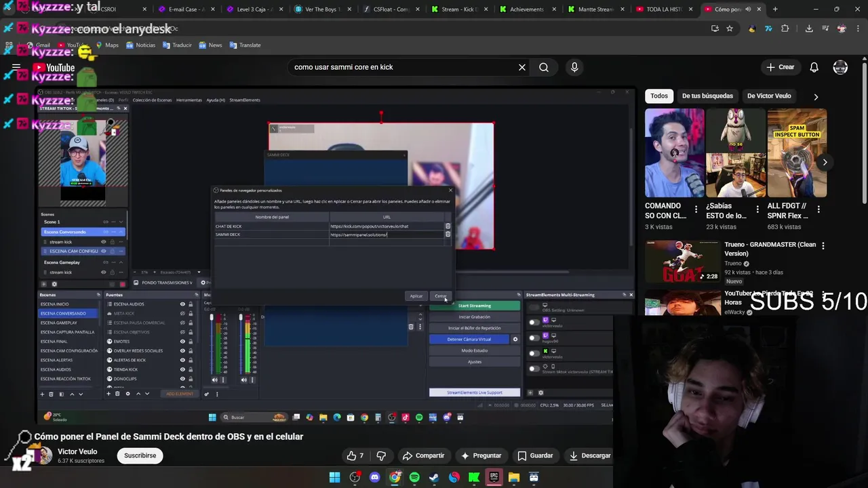Download video with Descargar button
Viewport: 868px width, 488px height.
[588, 455]
